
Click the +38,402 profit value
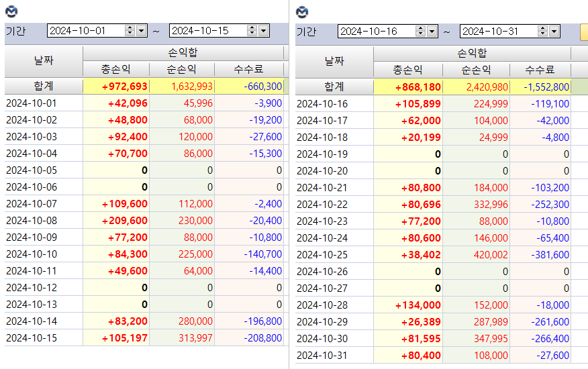coord(421,255)
